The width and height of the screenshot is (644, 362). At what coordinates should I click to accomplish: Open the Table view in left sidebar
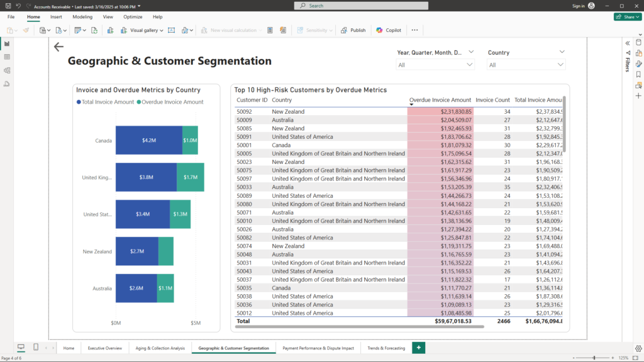[x=7, y=57]
